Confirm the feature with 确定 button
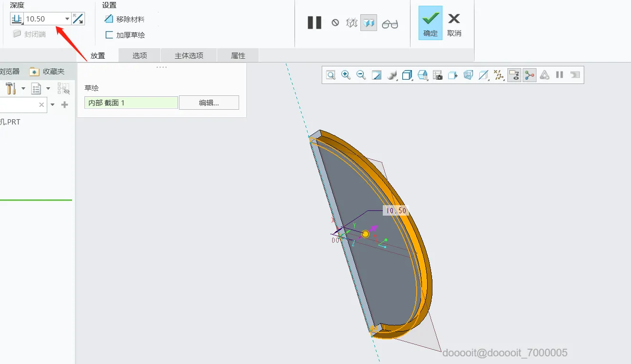 pyautogui.click(x=431, y=23)
